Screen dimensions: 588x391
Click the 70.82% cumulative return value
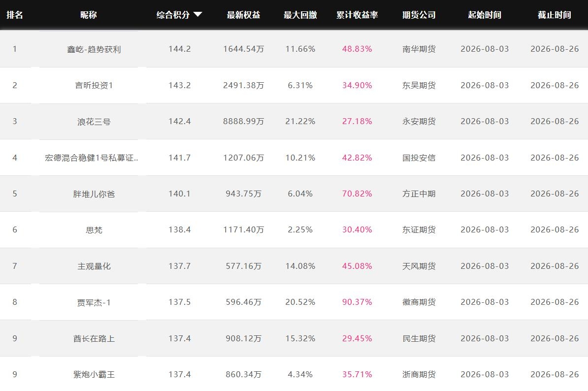[357, 194]
